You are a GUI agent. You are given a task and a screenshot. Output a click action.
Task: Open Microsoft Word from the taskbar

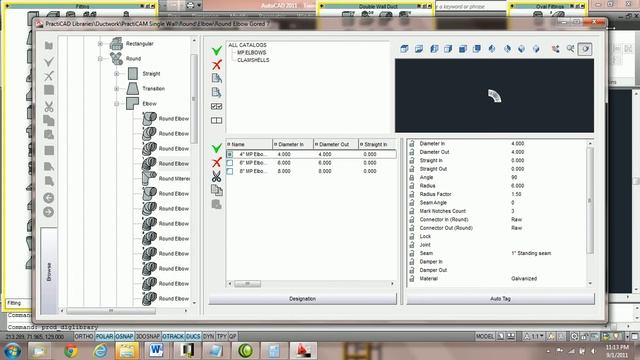pyautogui.click(x=156, y=351)
